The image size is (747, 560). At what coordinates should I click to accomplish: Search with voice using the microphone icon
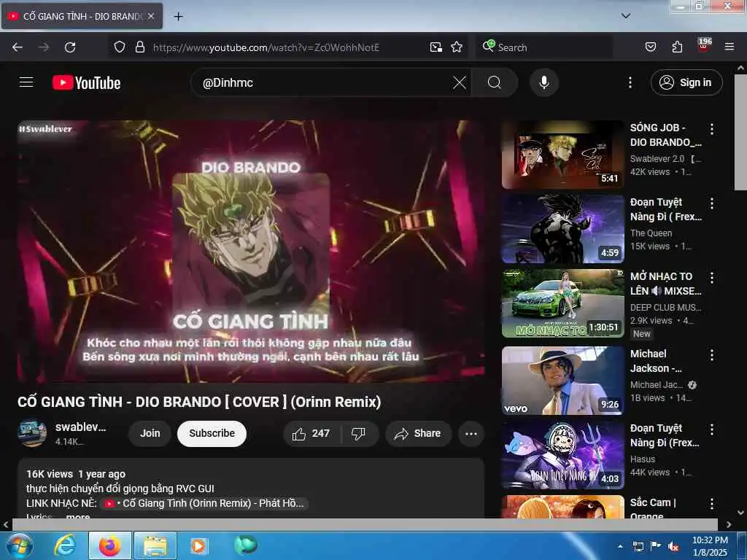click(x=544, y=82)
